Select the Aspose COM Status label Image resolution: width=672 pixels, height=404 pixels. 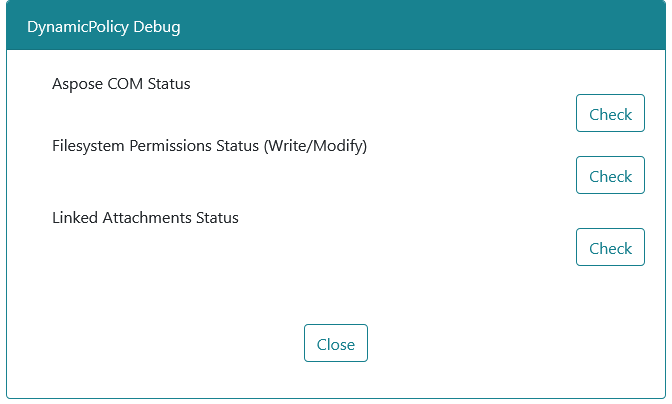(x=121, y=84)
